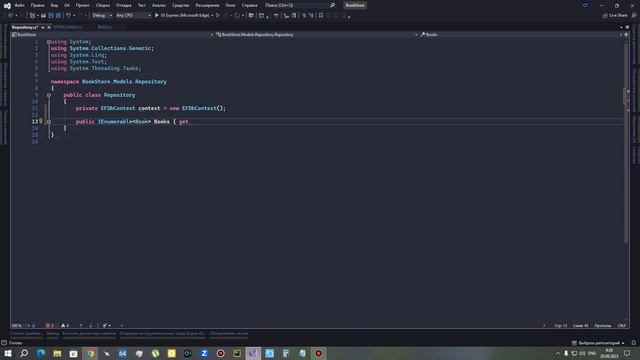
Task: Open the Сборка menu
Action: (102, 5)
